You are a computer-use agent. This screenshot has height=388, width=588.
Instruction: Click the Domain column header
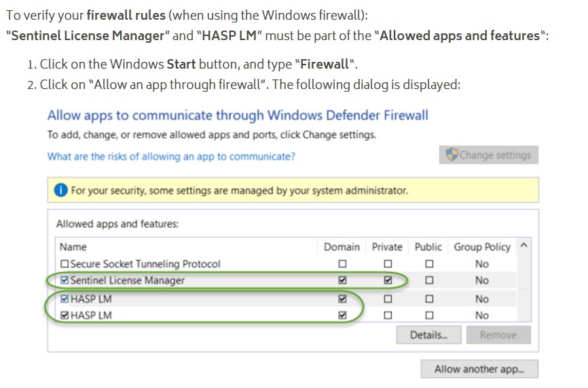[342, 247]
